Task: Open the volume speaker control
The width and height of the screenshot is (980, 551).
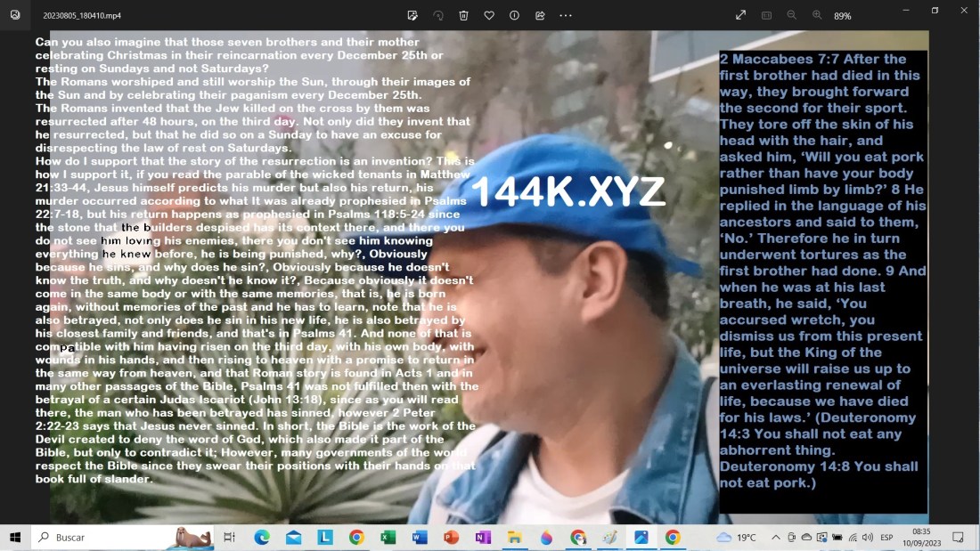Action: [867, 538]
